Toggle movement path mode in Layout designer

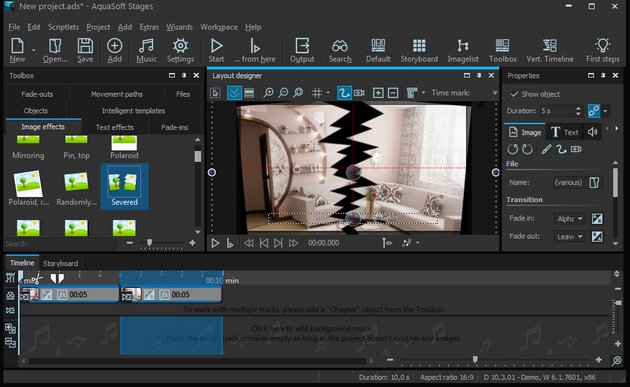click(x=344, y=93)
